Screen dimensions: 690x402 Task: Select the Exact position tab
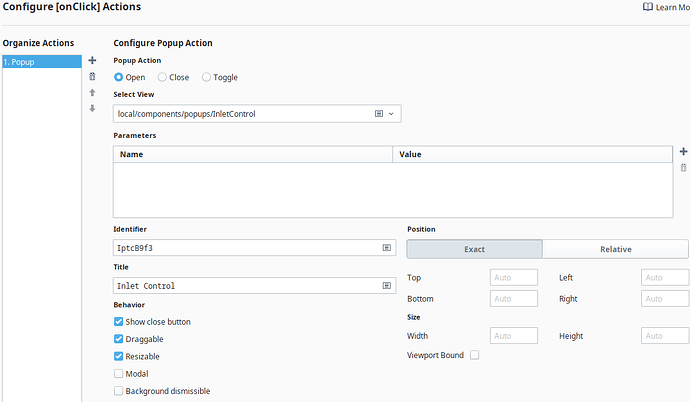474,249
